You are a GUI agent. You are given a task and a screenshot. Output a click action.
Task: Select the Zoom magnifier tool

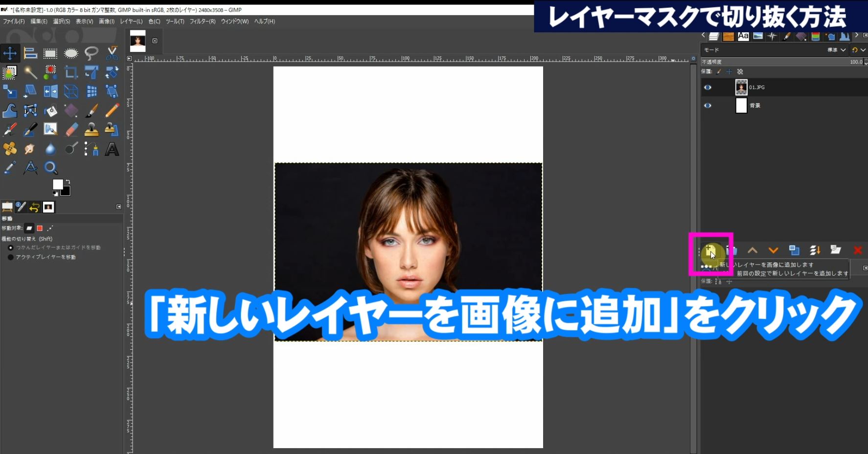[51, 168]
